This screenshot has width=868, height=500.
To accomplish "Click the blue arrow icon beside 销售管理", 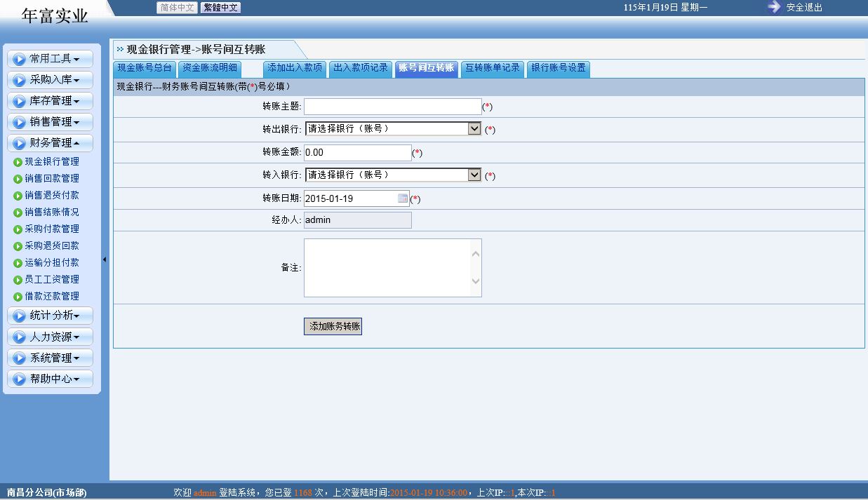I will [19, 122].
